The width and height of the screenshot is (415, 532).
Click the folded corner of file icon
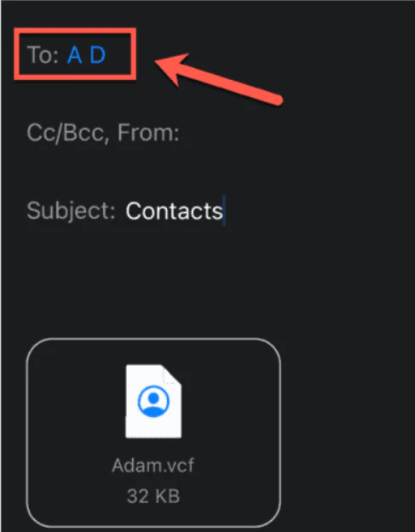pos(171,375)
